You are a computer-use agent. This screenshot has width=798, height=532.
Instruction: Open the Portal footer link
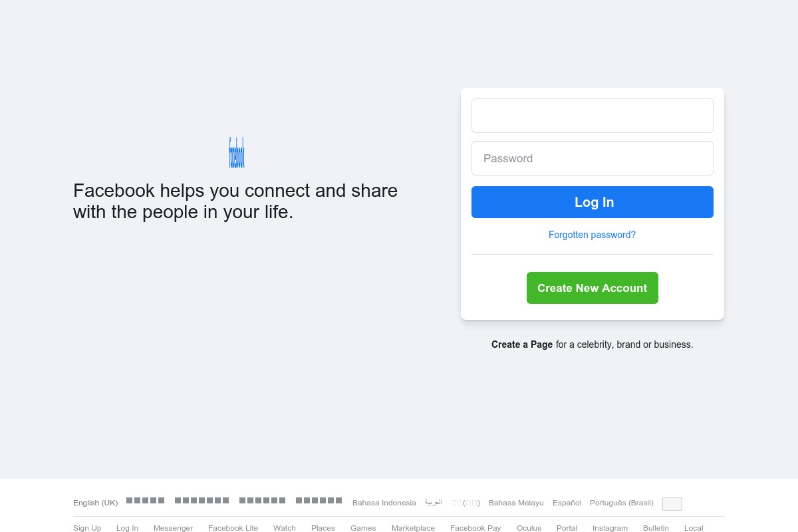[567, 528]
